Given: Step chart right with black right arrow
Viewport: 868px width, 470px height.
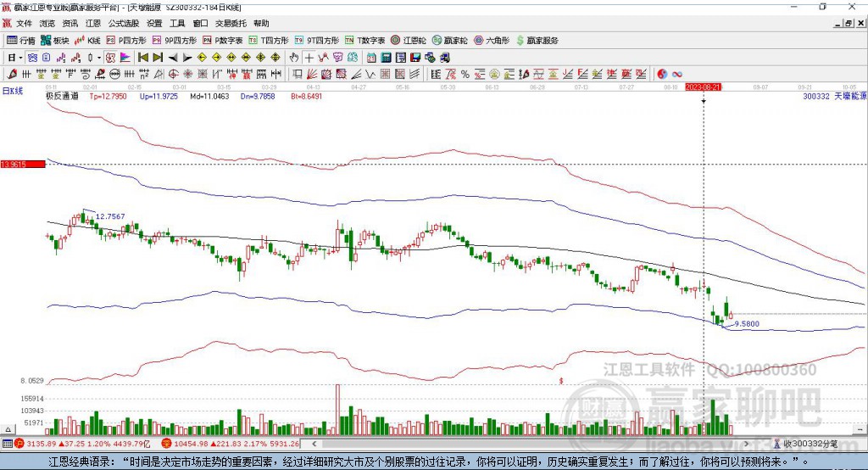Looking at the screenshot, I should point(187,58).
